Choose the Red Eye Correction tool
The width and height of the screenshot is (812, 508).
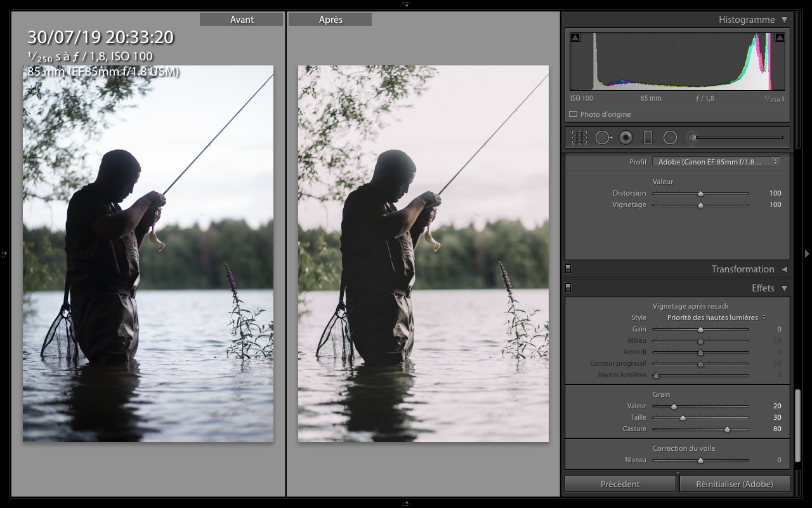click(625, 137)
